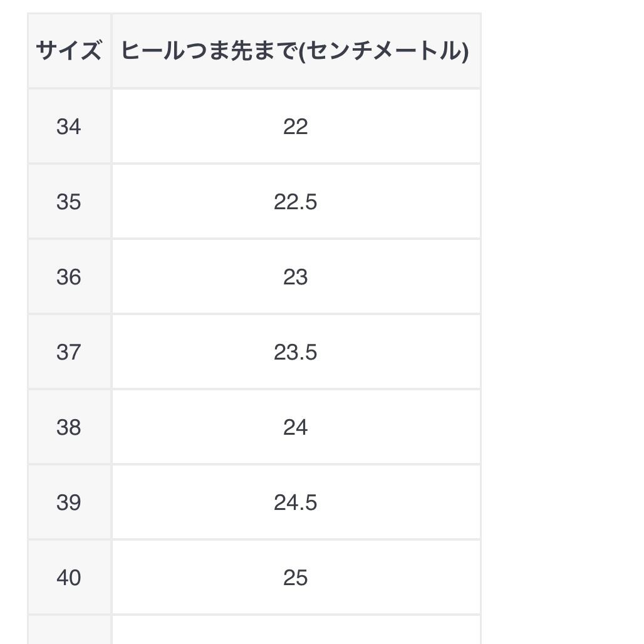The width and height of the screenshot is (644, 644).
Task: Click the 24 centimeter value
Action: click(295, 427)
